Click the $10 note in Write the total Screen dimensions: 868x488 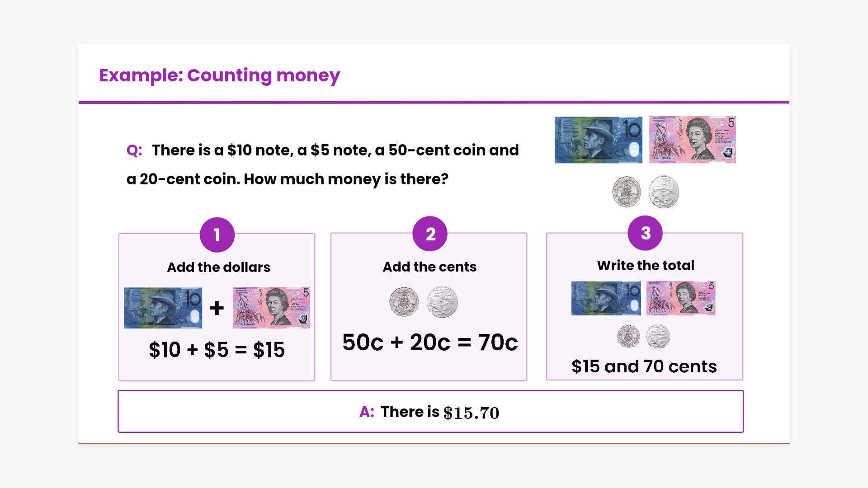pos(606,298)
